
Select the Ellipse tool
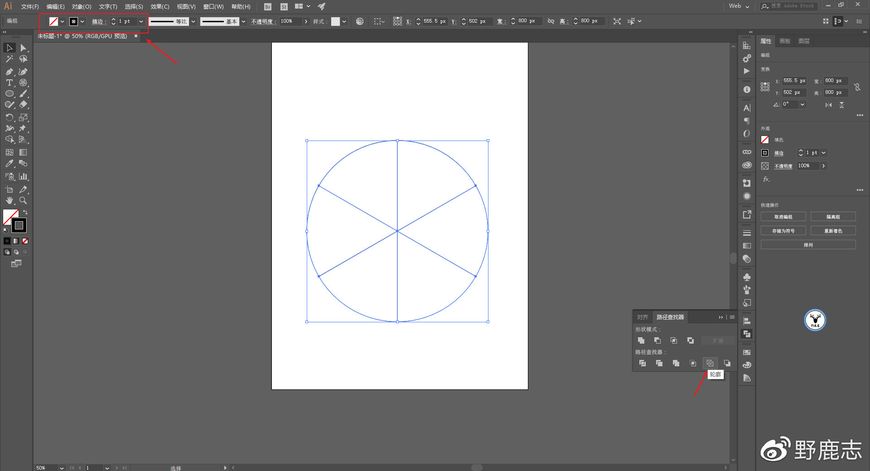click(9, 93)
